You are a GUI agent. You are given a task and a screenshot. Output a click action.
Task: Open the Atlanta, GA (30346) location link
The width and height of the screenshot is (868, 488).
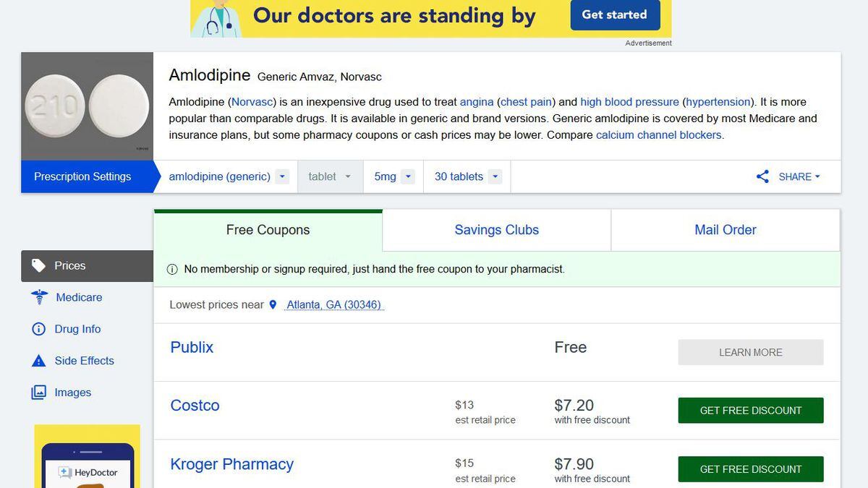pos(334,305)
